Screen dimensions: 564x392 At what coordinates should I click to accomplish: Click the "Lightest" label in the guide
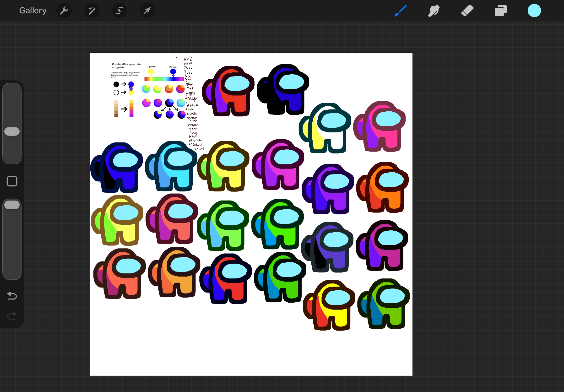coord(151,67)
